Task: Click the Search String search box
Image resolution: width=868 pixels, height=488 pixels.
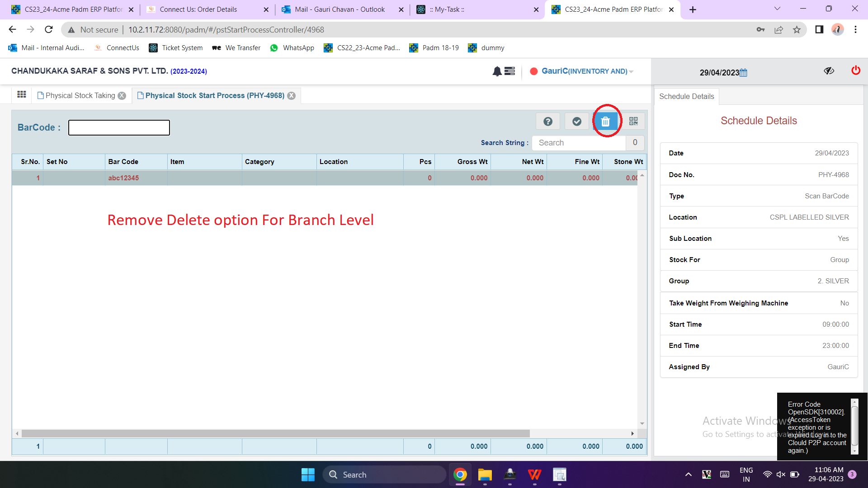Action: pos(579,143)
